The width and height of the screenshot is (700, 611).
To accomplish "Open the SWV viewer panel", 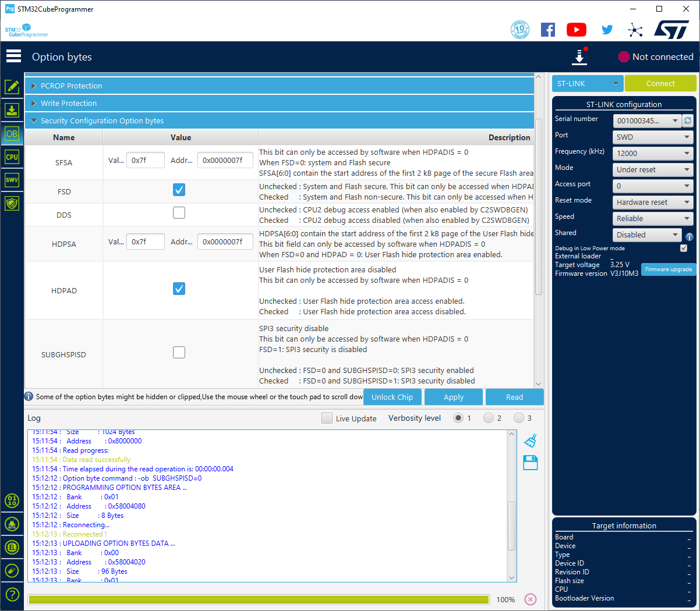I will 12,180.
